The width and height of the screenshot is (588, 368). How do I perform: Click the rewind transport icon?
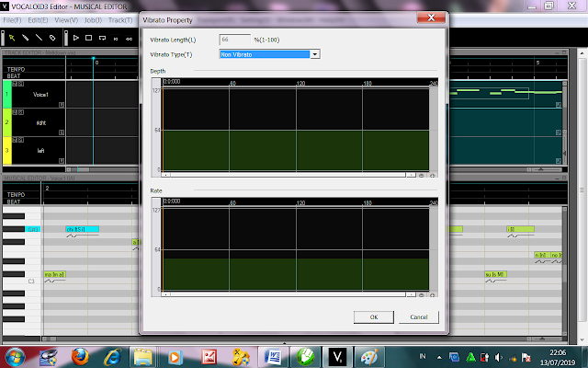click(129, 39)
